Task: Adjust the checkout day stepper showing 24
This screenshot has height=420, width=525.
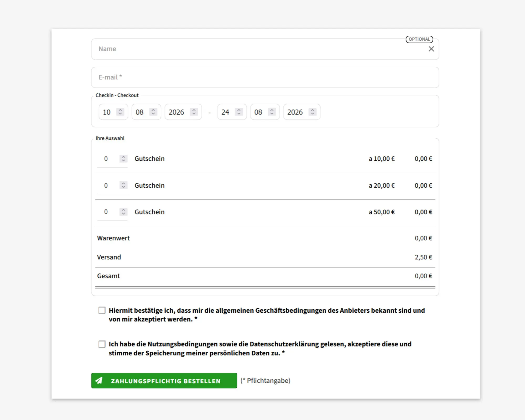Action: pyautogui.click(x=239, y=112)
